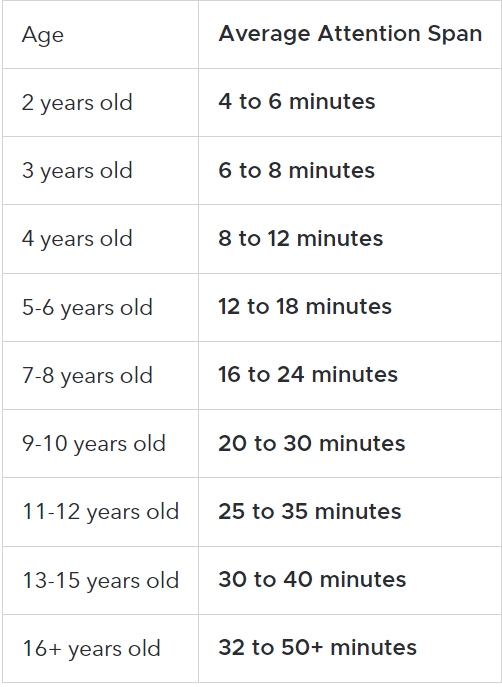Click the Average Attention Span header
Image resolution: width=502 pixels, height=687 pixels.
350,34
